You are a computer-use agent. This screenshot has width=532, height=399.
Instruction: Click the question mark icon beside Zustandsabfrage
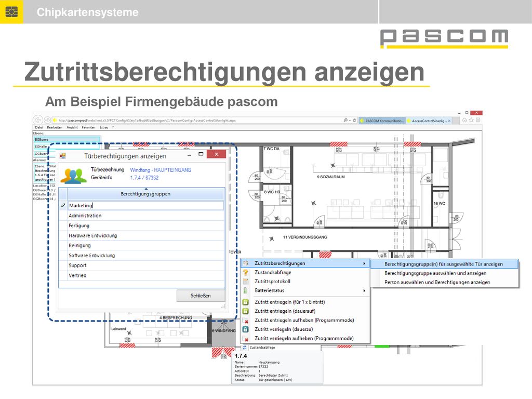[246, 272]
